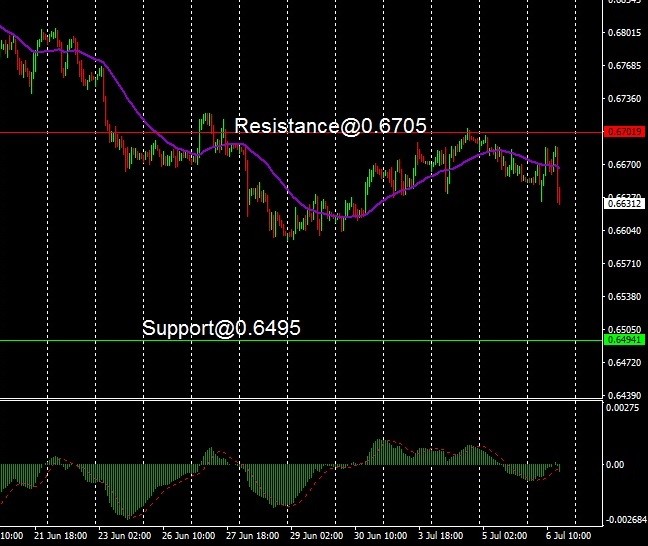Click the 30 Jun 10:00 time label
The width and height of the screenshot is (648, 546).
tap(381, 536)
